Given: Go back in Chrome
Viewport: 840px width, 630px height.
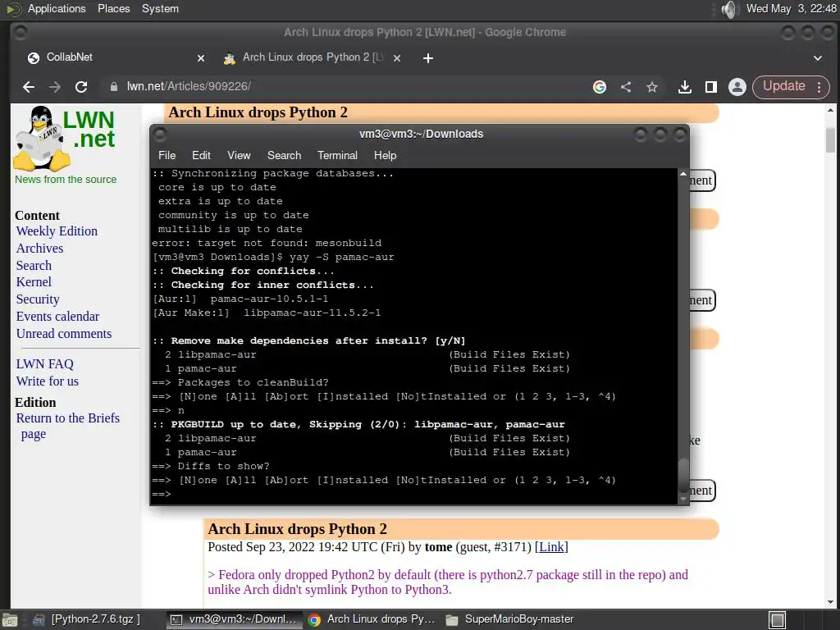Looking at the screenshot, I should 29,87.
